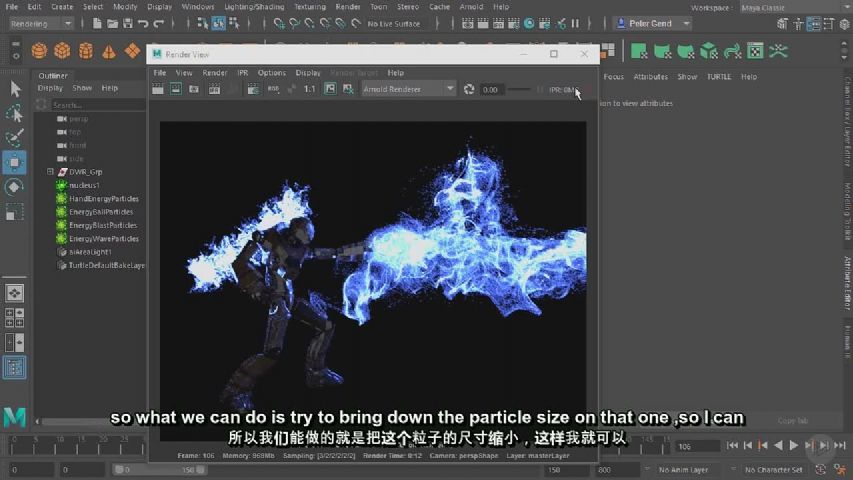Select the Paint Selection tool in toolbox
The height and width of the screenshot is (480, 853).
15,138
